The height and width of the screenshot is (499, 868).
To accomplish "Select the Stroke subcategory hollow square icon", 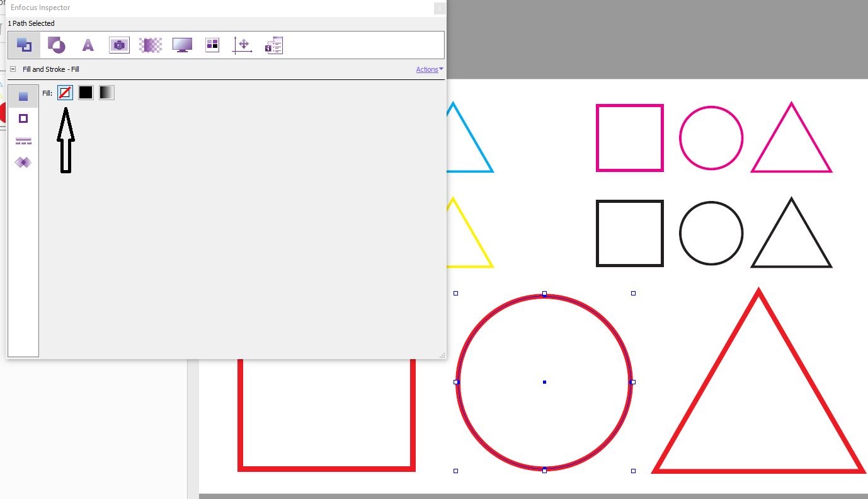I will [x=23, y=118].
